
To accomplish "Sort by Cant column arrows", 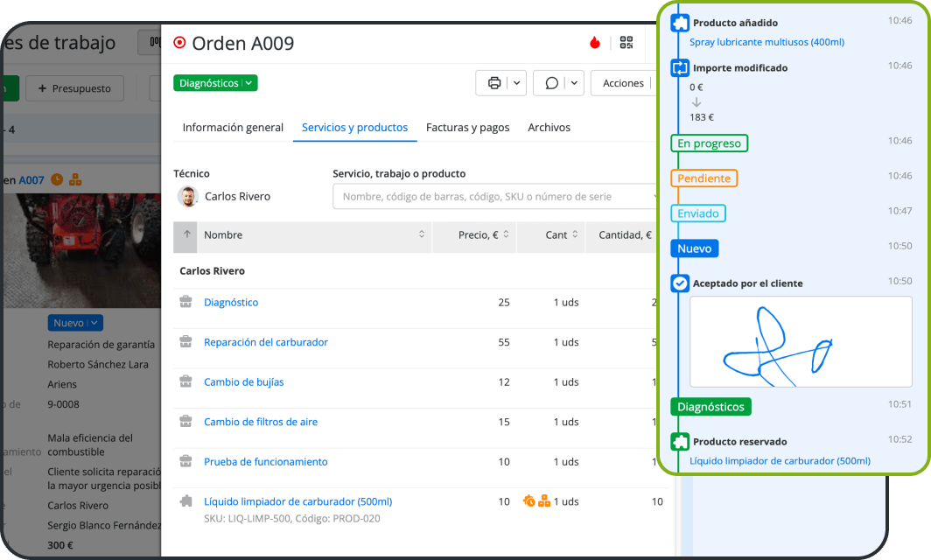I will (575, 234).
